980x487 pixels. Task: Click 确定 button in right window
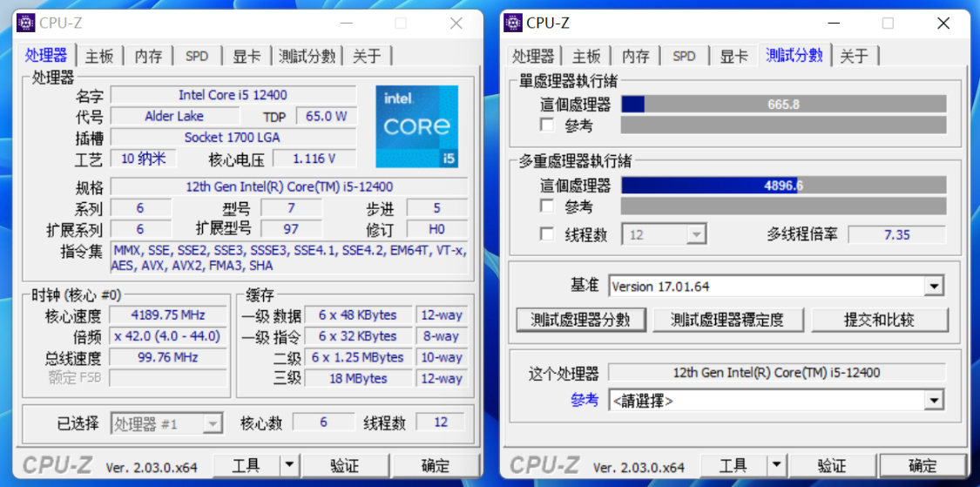[x=923, y=465]
